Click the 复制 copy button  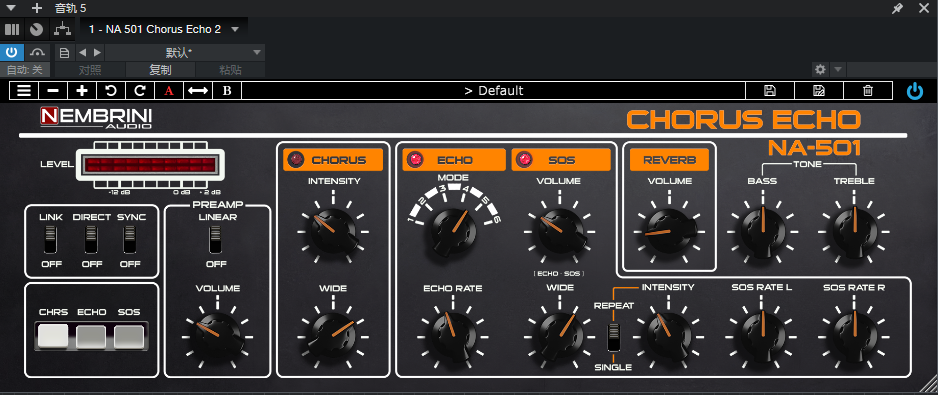pos(160,70)
